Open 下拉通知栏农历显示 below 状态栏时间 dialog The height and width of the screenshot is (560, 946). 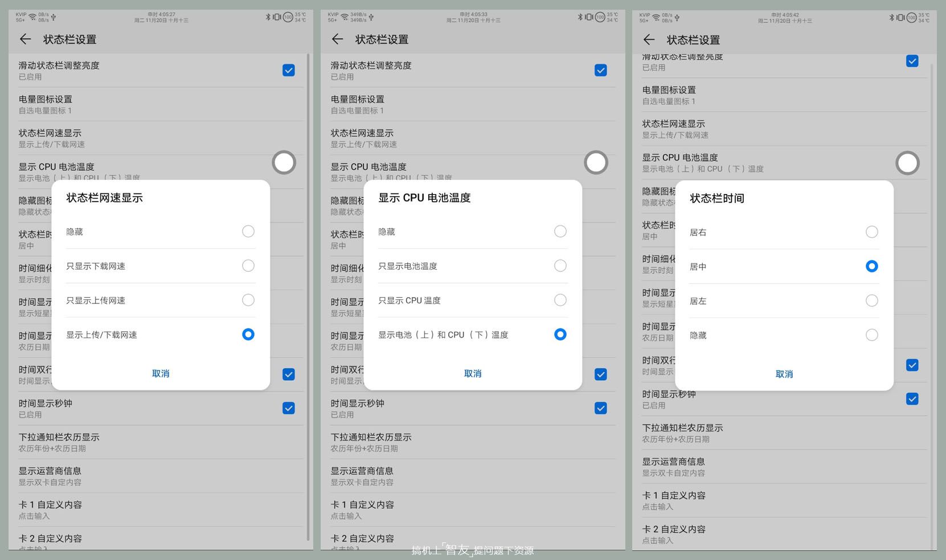pyautogui.click(x=784, y=433)
